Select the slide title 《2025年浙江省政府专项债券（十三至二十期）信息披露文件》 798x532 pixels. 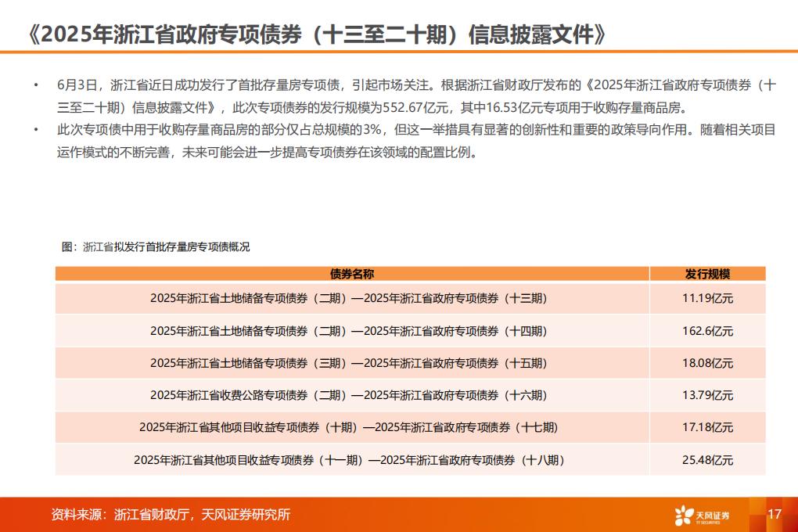[317, 34]
